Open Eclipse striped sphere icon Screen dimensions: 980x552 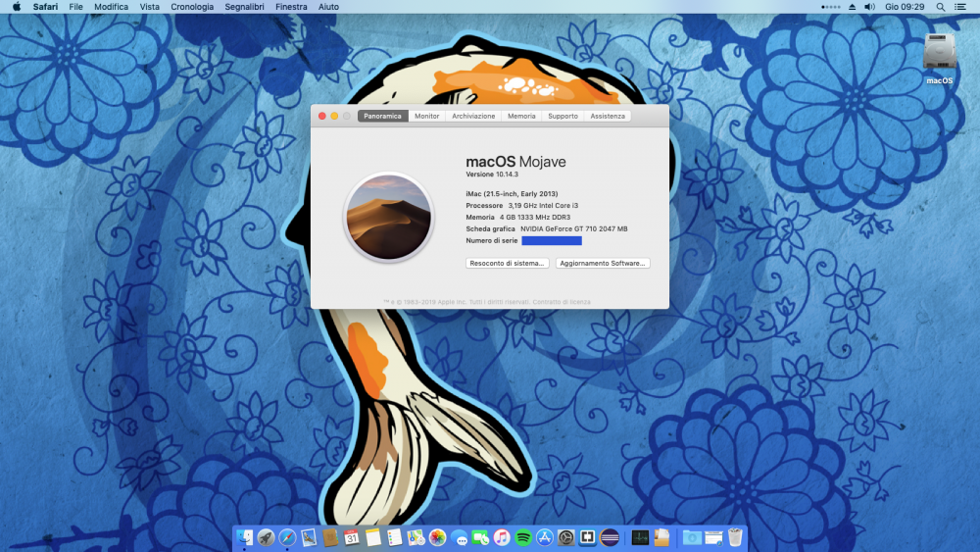pyautogui.click(x=610, y=537)
